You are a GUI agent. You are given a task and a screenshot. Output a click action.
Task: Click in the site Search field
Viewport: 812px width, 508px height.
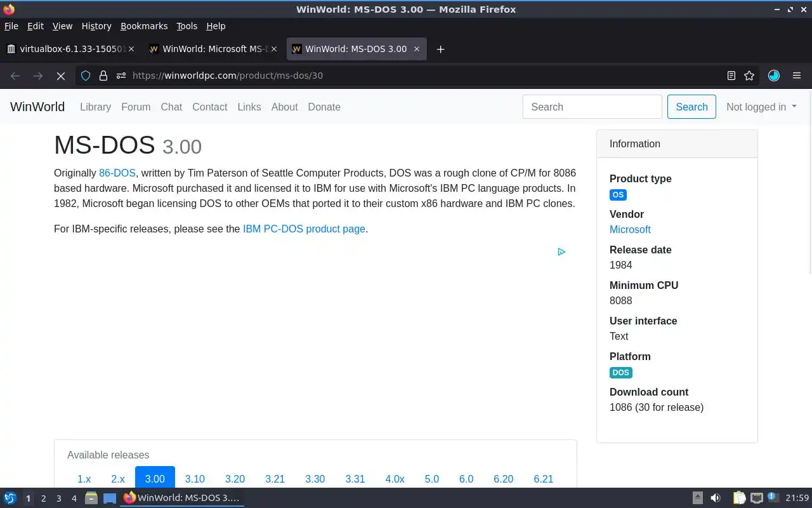[593, 107]
